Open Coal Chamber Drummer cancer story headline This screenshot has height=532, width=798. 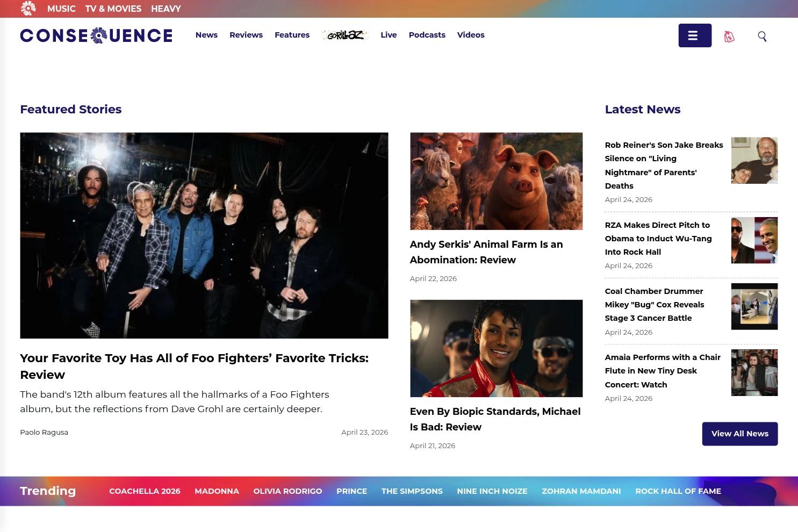click(x=655, y=305)
